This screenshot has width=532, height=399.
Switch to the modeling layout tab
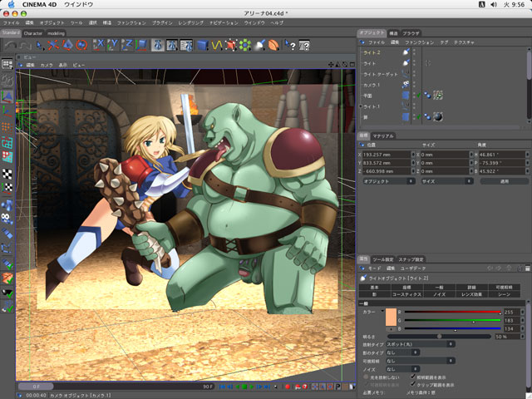[x=56, y=33]
